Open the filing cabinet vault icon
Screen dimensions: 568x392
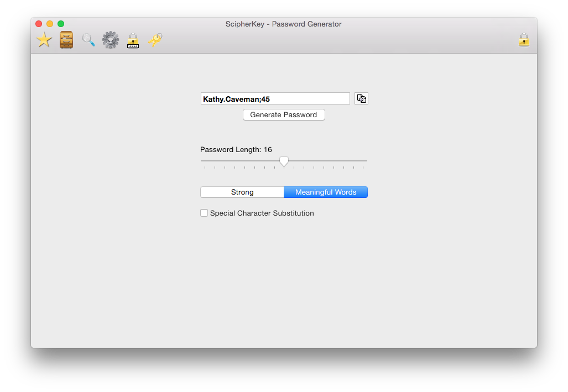[x=66, y=40]
